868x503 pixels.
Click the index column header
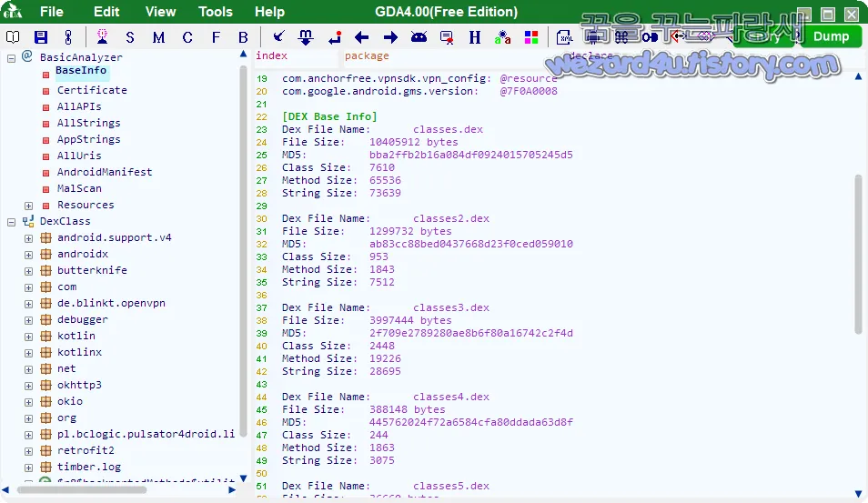tap(271, 55)
